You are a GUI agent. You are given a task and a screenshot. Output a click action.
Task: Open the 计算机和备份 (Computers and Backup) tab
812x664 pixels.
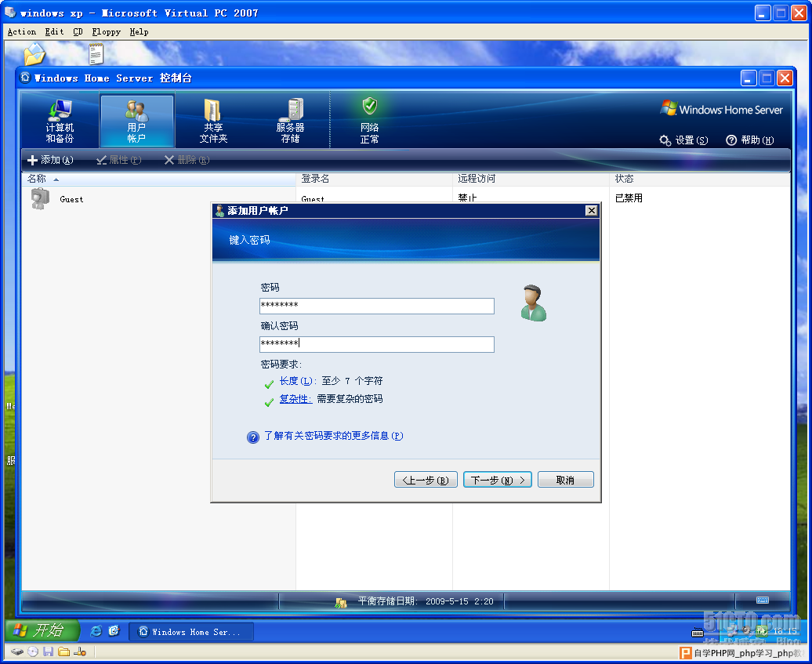pos(60,121)
